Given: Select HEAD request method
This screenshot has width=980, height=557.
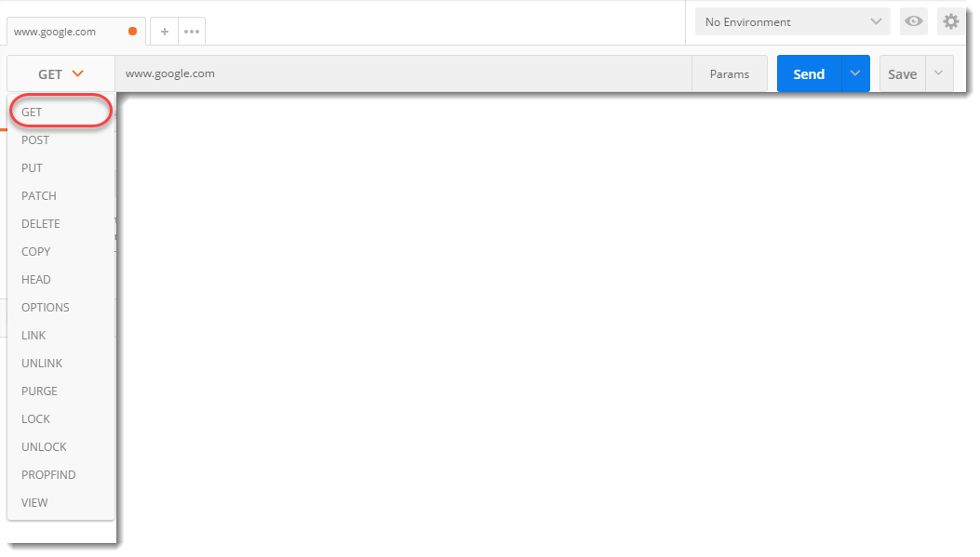Looking at the screenshot, I should pos(60,280).
